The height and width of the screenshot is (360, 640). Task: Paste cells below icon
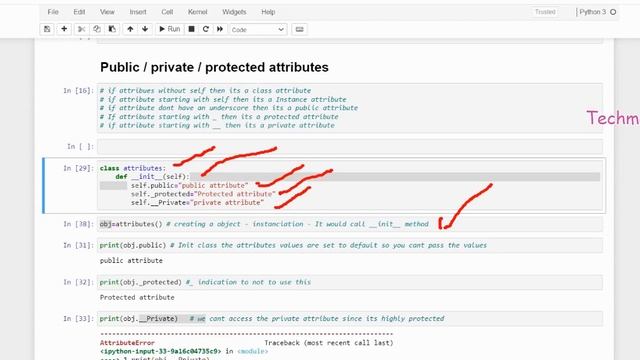click(112, 29)
